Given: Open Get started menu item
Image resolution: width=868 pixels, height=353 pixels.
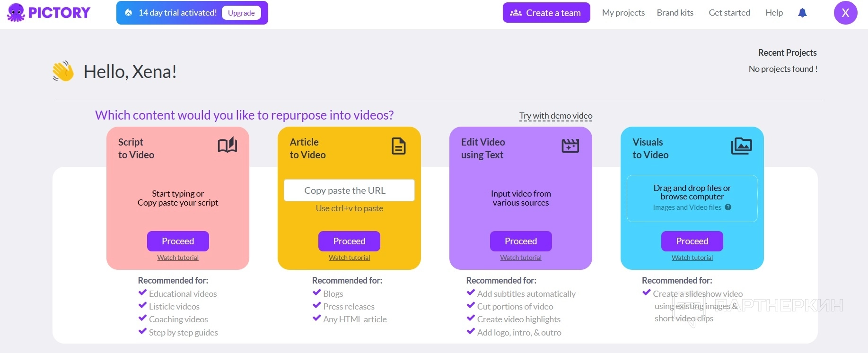Looking at the screenshot, I should pyautogui.click(x=729, y=13).
